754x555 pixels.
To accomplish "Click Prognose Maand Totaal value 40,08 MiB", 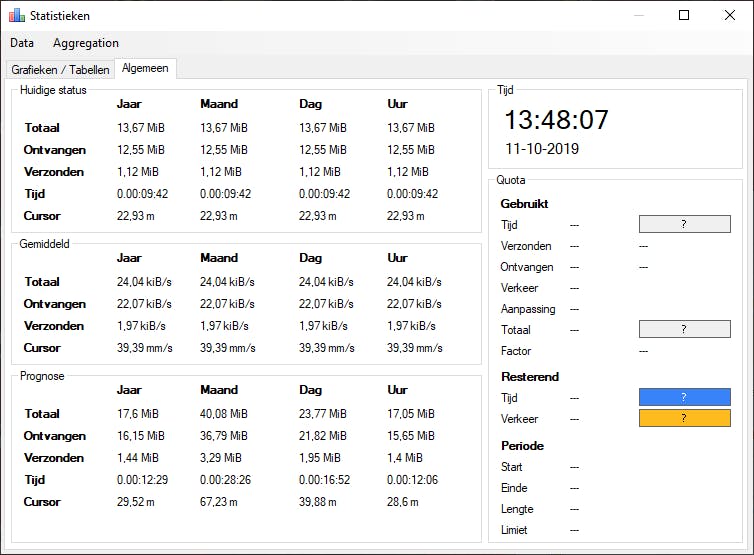I will click(224, 414).
